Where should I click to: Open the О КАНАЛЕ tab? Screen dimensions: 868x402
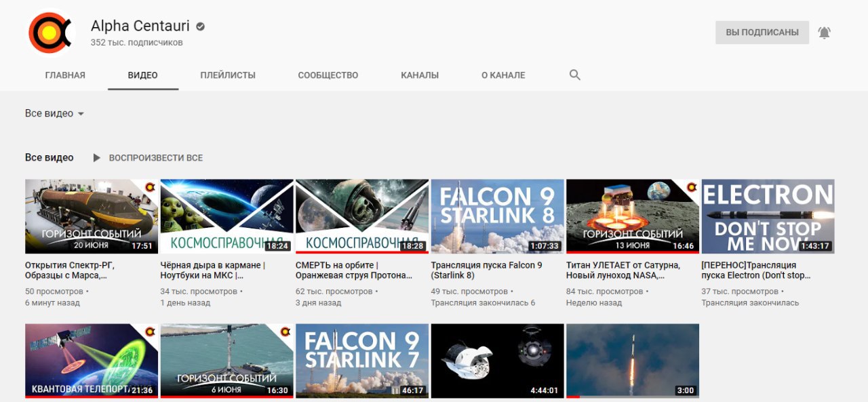[503, 75]
